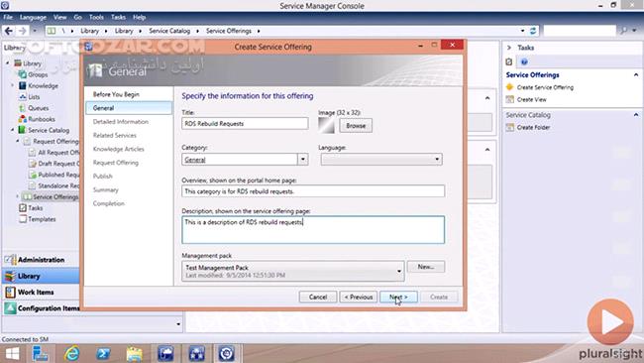Open Tasks node in Library tree

click(x=35, y=208)
